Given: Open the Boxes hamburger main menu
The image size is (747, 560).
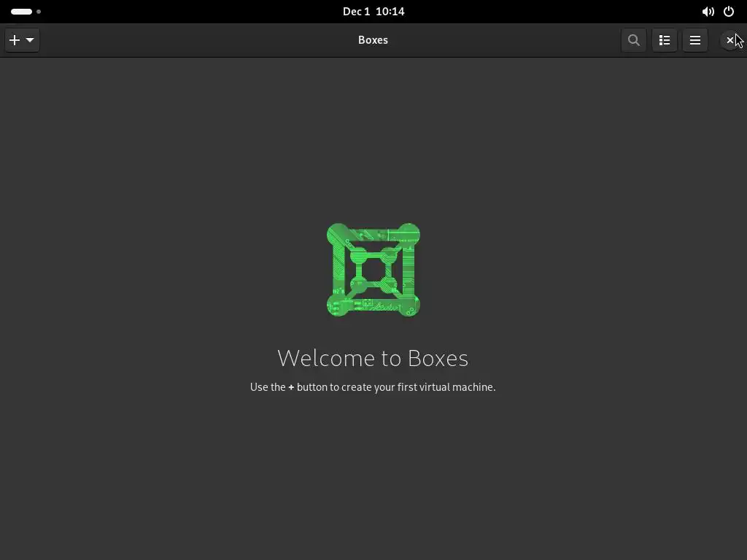Looking at the screenshot, I should click(x=695, y=40).
